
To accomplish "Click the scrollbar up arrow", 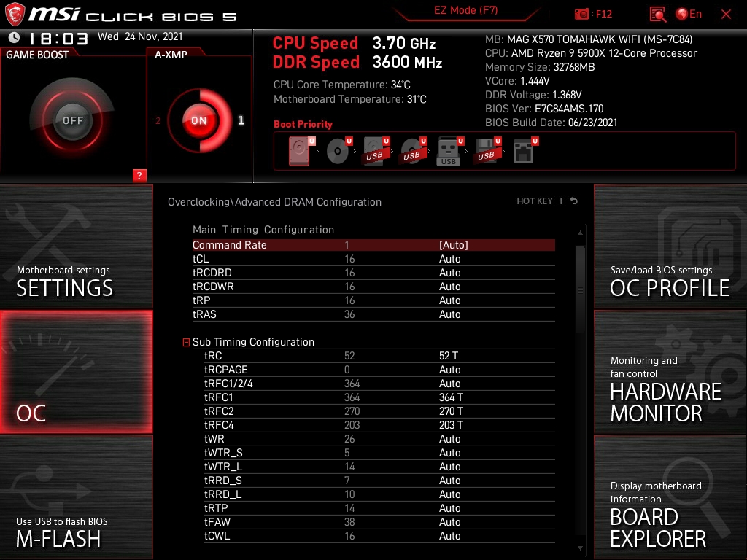I will (580, 233).
